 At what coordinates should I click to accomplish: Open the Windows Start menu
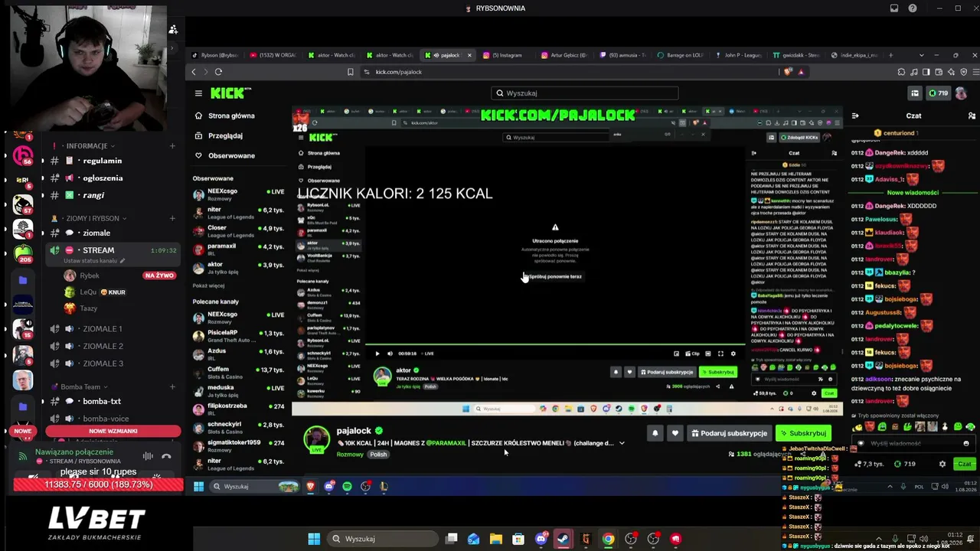click(314, 539)
